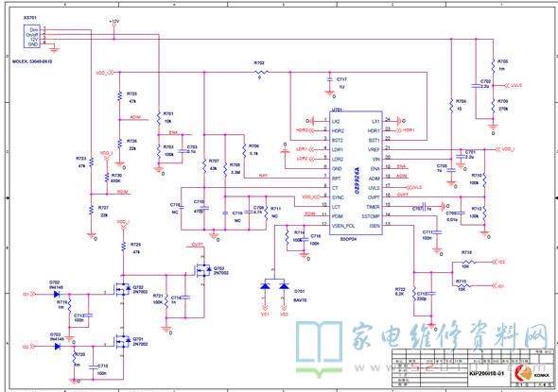This screenshot has height=392, width=558.
Task: Select the R729 47k pull-up resistor
Action: coord(124,247)
